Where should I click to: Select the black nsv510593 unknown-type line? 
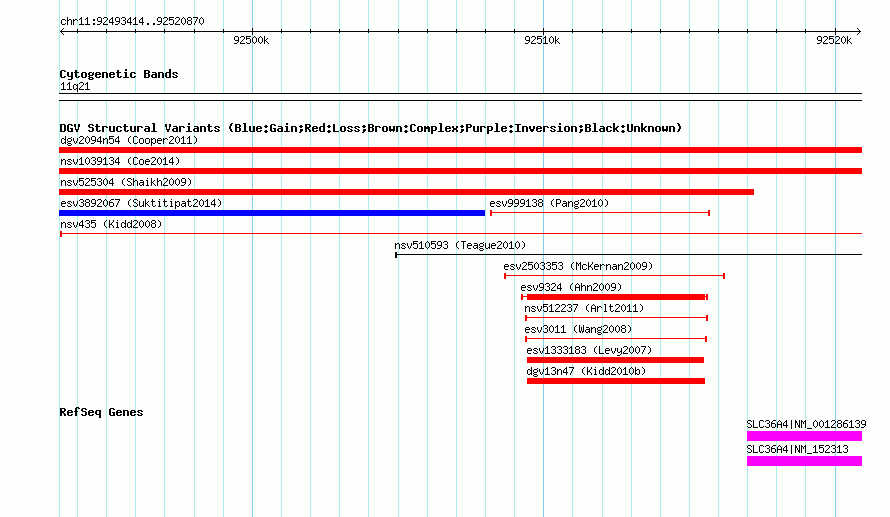pos(628,254)
